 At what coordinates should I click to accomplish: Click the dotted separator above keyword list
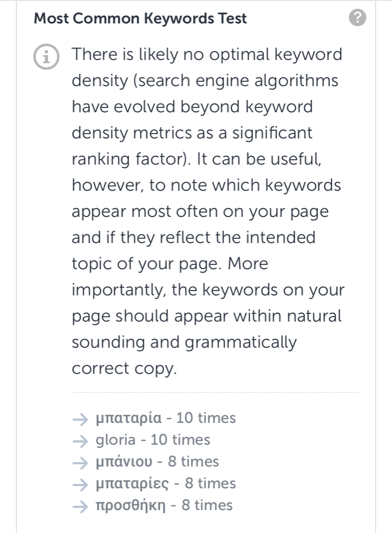click(215, 392)
